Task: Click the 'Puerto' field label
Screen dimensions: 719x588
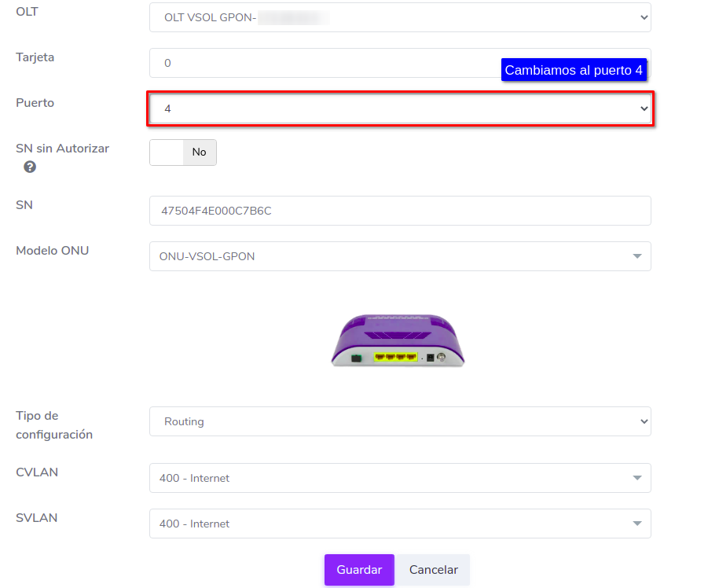Action: pos(35,103)
